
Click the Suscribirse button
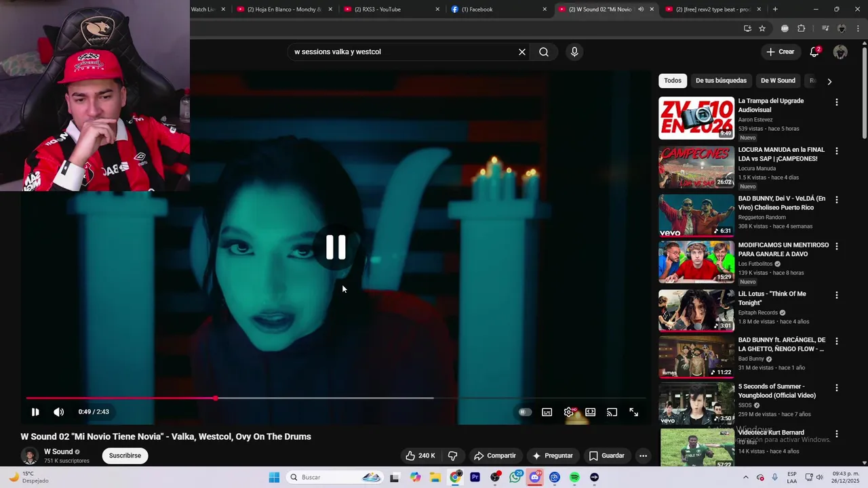125,455
